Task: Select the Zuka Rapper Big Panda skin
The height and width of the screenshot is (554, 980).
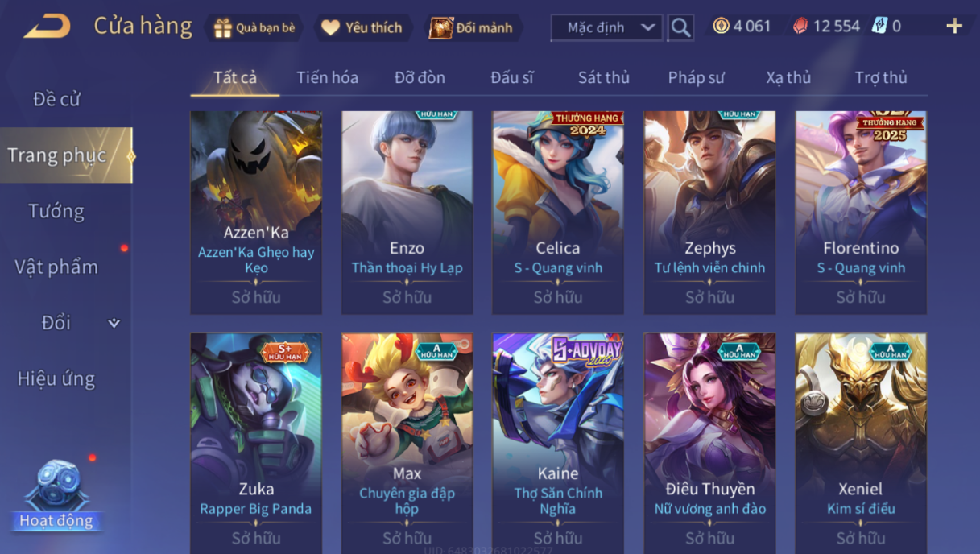Action: pos(256,443)
